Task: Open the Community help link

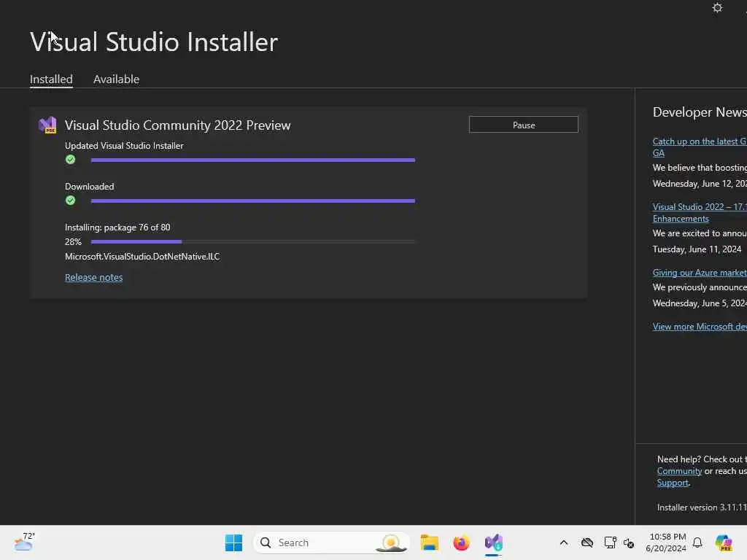Action: [x=679, y=471]
